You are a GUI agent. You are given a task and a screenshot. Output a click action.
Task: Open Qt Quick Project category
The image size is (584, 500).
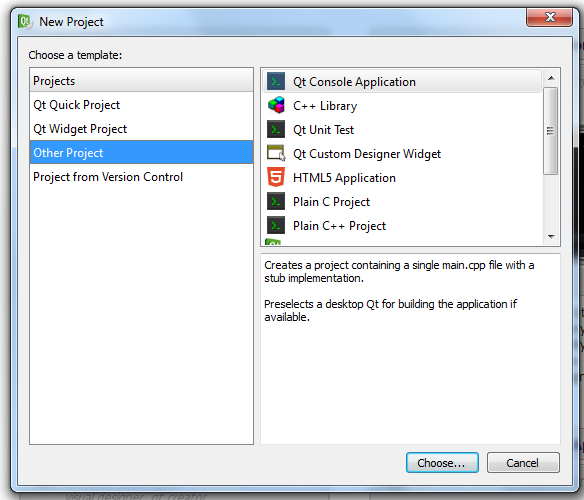click(142, 105)
